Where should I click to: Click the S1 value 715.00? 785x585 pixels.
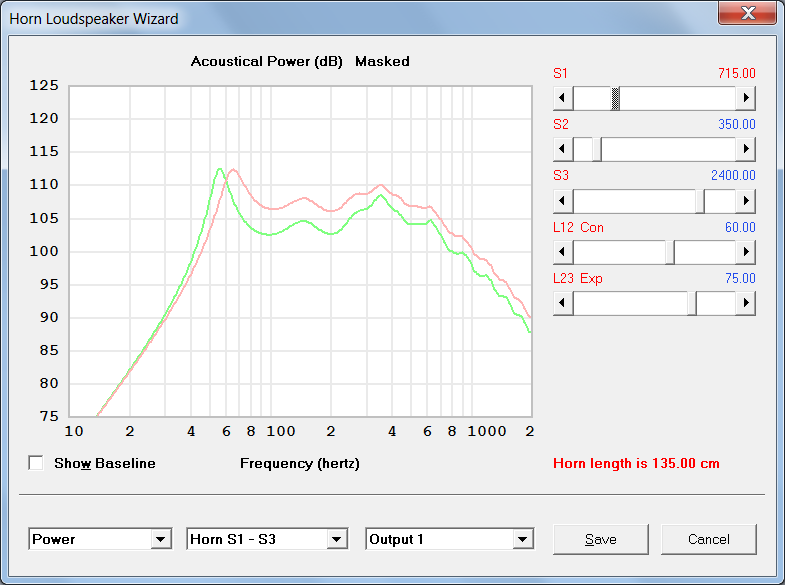736,74
